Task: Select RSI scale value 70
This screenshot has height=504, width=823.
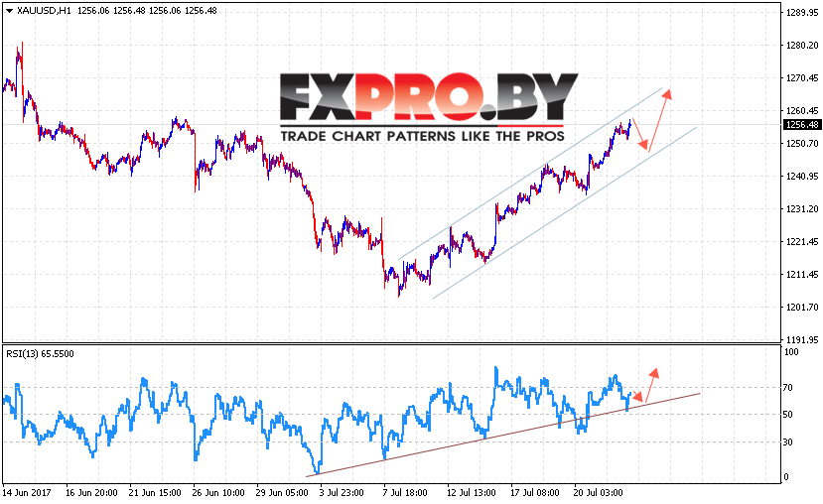Action: tap(787, 388)
